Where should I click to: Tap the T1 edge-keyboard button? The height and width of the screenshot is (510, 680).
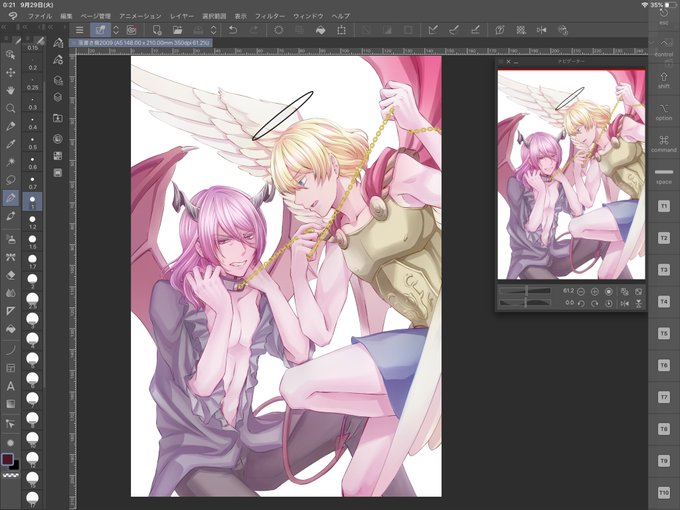[664, 206]
